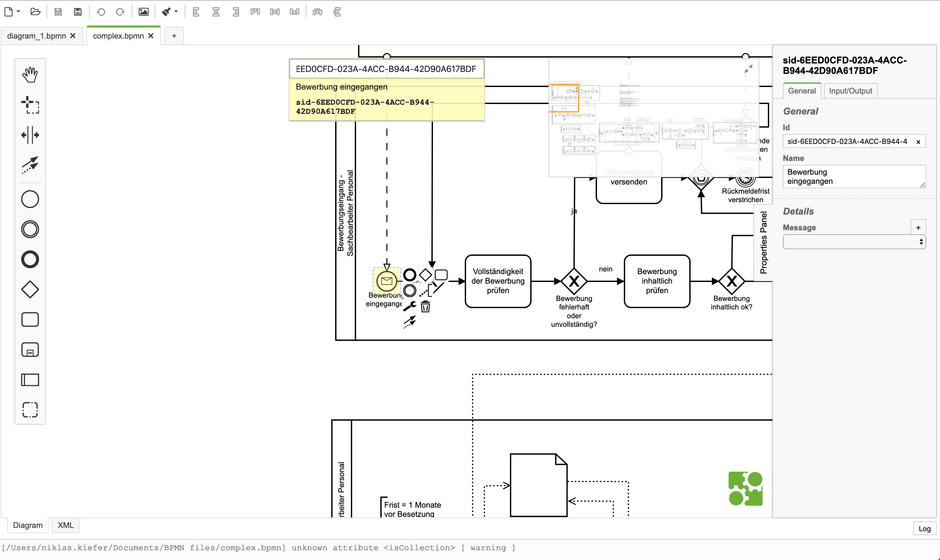940x560 pixels.
Task: Distribute elements vertically
Action: (x=337, y=12)
